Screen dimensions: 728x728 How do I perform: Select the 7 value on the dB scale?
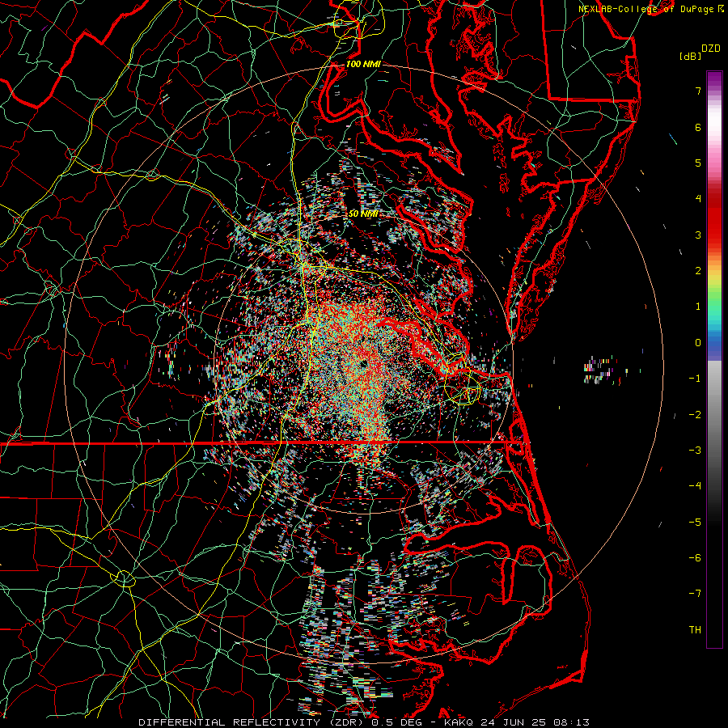tap(698, 91)
